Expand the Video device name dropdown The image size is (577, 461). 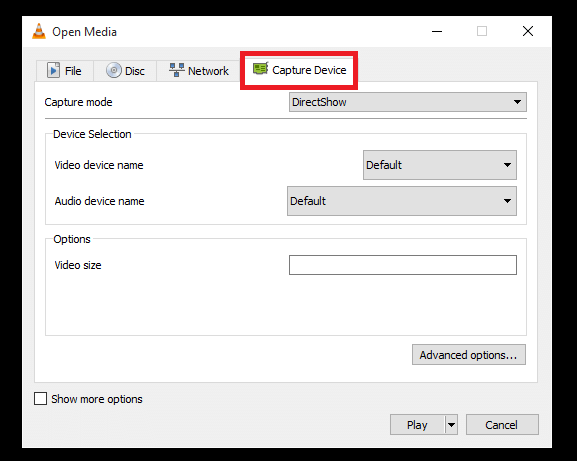point(440,165)
